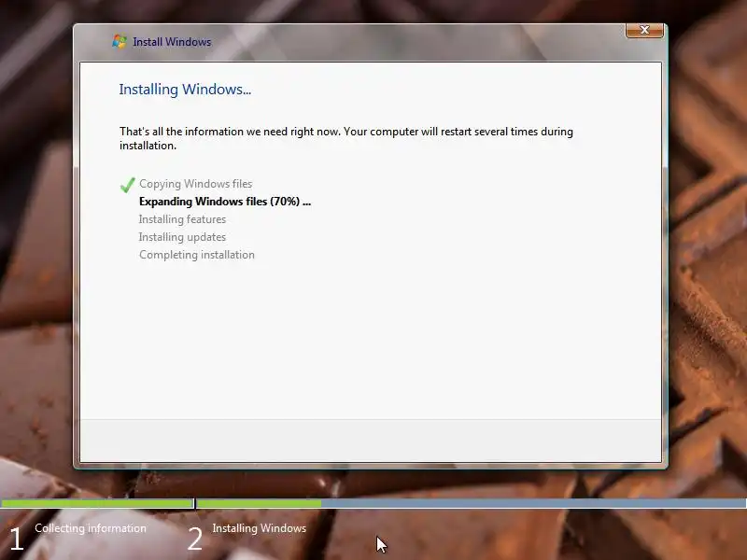Image resolution: width=747 pixels, height=560 pixels.
Task: Select 'Expanding Windows files (70%)' step
Action: click(225, 202)
